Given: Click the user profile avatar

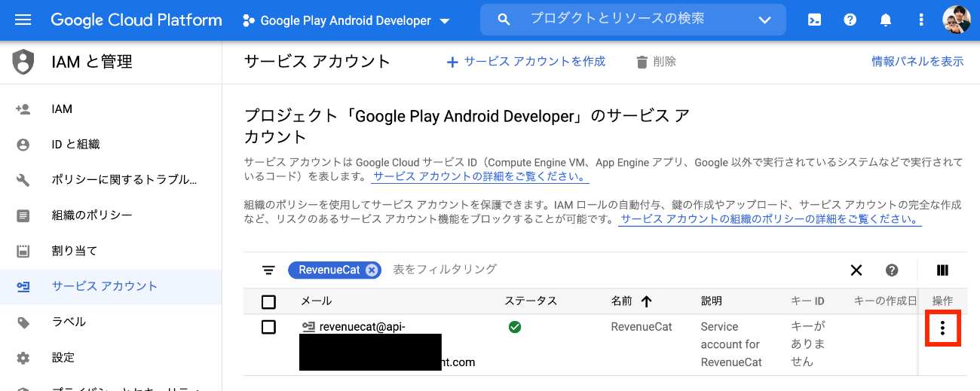Looking at the screenshot, I should pyautogui.click(x=957, y=20).
